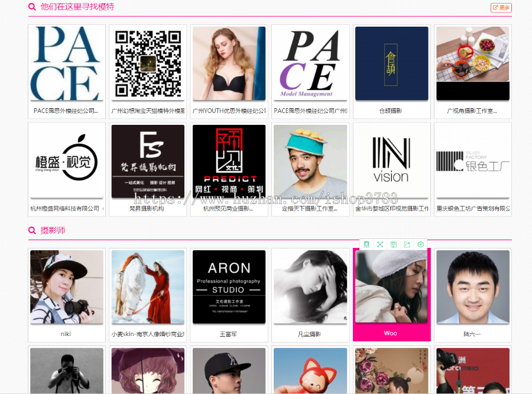Click the Woo name label
Screen dimensions: 532x394
391,333
